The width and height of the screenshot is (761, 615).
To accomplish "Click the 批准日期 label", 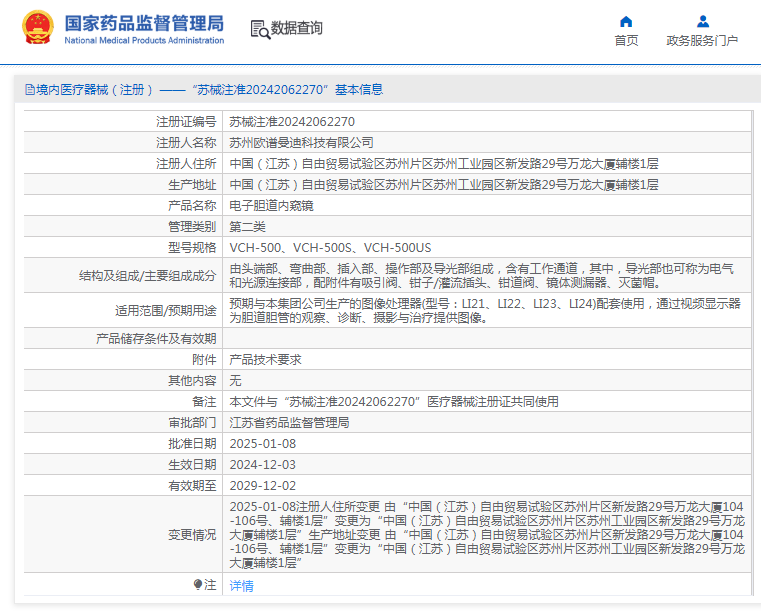I will click(x=192, y=444).
